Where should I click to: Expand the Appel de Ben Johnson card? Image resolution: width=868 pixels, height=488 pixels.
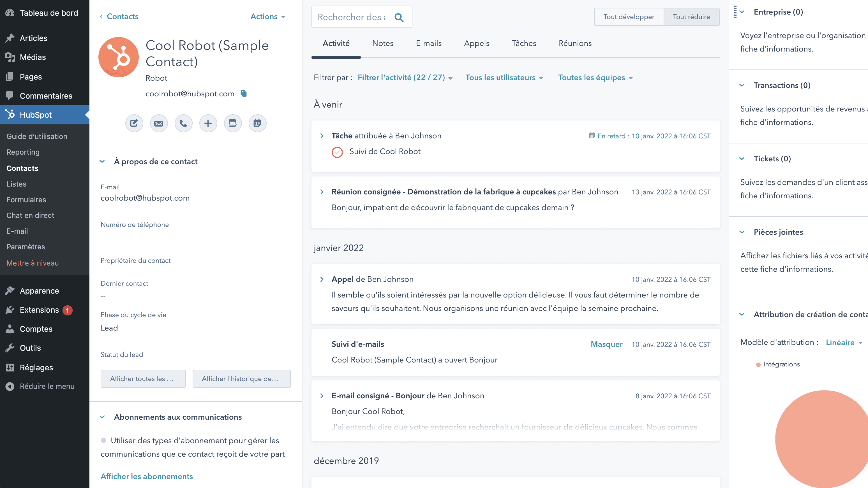point(322,279)
